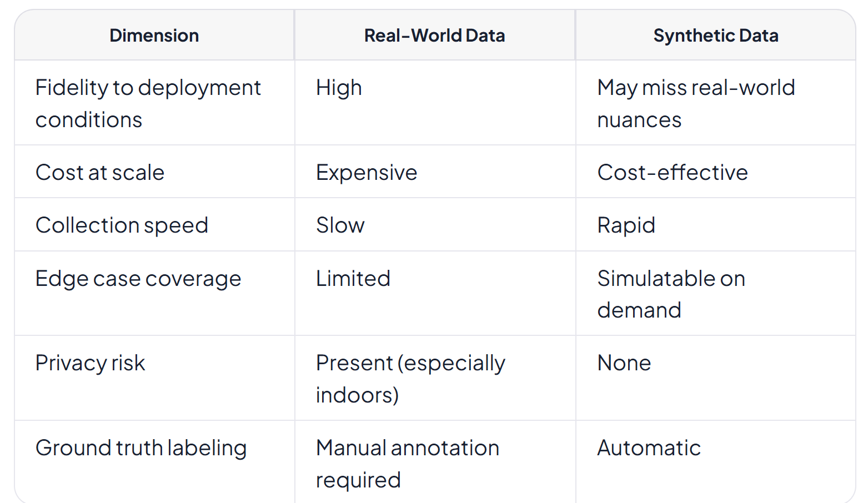Click the Dimension column header
Image resolution: width=868 pixels, height=503 pixels.
coord(154,36)
